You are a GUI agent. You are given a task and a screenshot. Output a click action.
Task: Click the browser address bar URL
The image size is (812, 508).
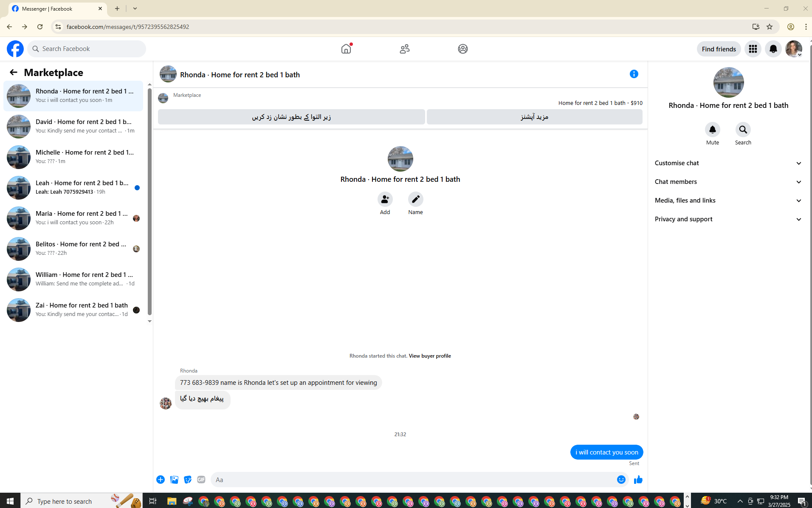point(128,27)
